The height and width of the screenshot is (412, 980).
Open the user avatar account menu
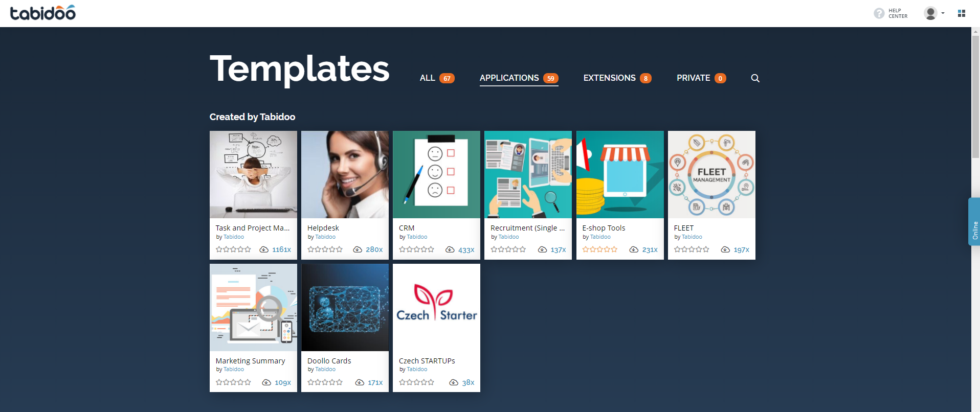coord(933,13)
